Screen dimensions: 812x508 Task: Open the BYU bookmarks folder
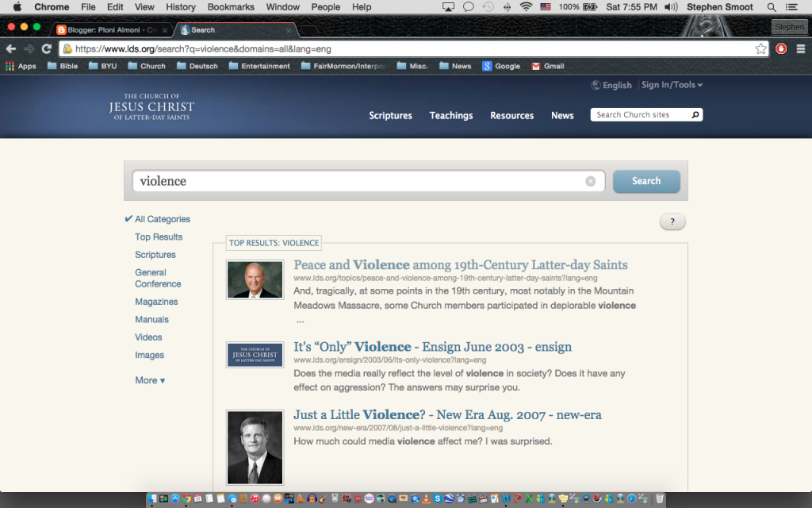click(x=102, y=66)
